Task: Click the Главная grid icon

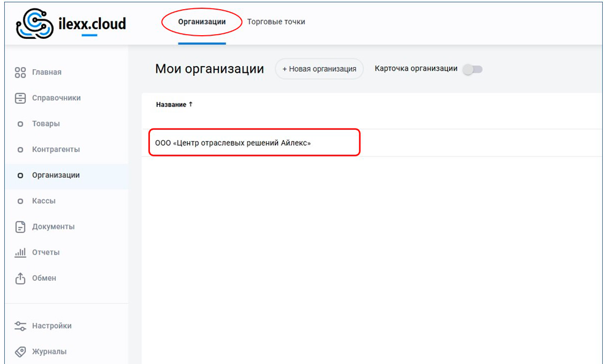Action: (20, 72)
